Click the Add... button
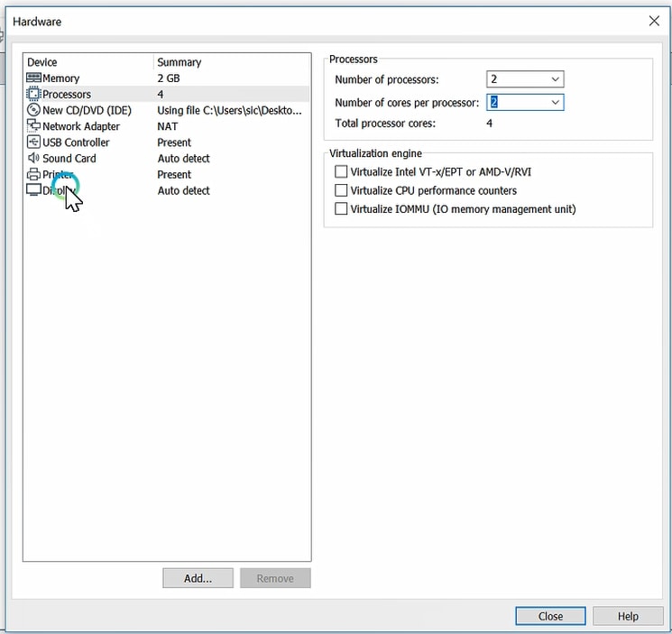 click(x=198, y=579)
